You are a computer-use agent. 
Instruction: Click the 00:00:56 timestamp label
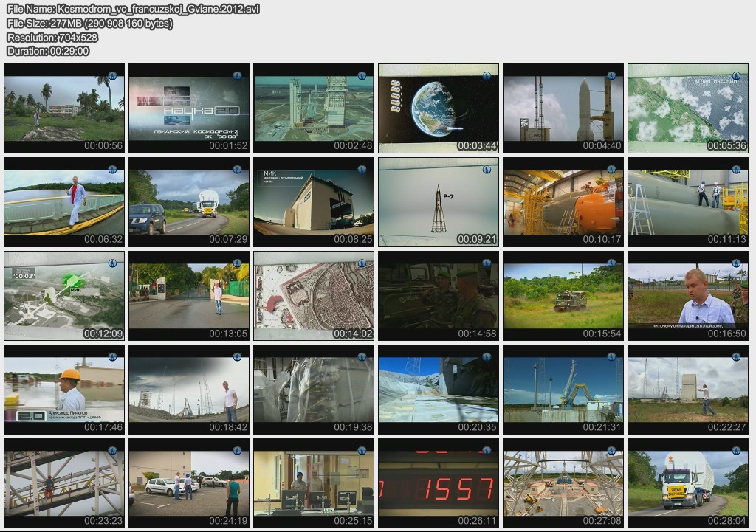point(103,146)
